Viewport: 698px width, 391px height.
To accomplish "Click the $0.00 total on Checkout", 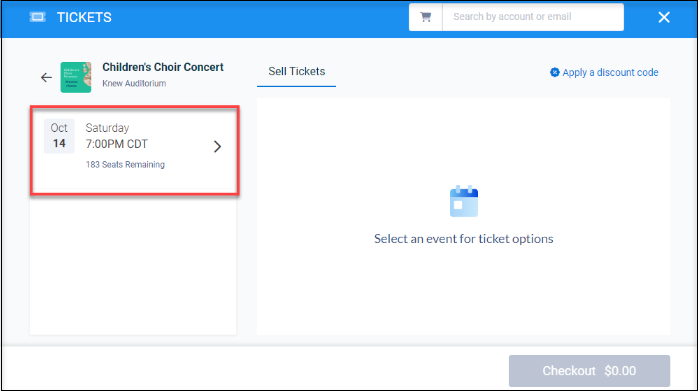I will [x=620, y=371].
